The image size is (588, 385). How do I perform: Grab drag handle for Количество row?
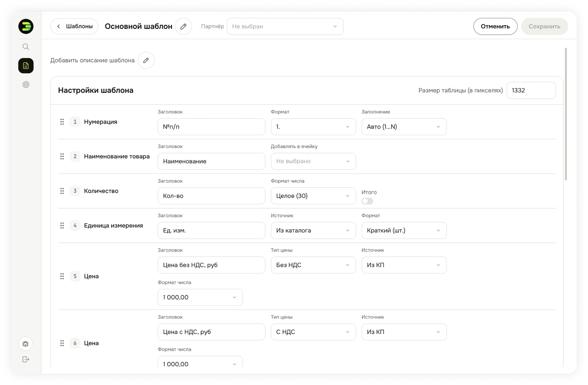click(x=62, y=191)
